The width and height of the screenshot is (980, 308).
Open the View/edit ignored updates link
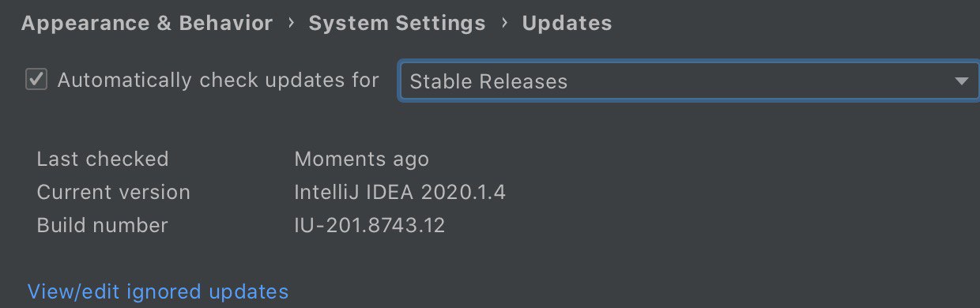click(158, 292)
